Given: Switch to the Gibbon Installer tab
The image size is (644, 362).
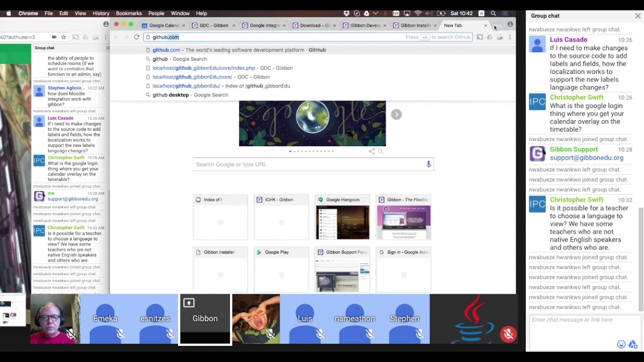Looking at the screenshot, I should pos(415,26).
